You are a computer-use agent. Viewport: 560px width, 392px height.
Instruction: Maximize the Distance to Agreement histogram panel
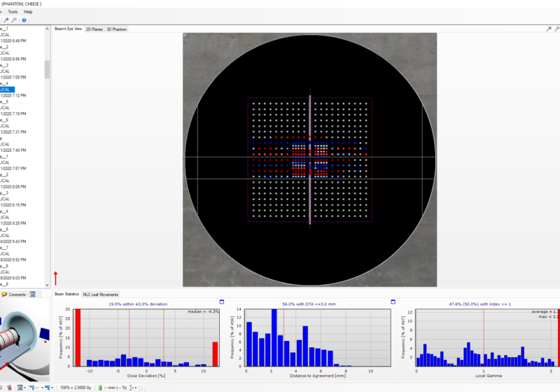tap(393, 302)
